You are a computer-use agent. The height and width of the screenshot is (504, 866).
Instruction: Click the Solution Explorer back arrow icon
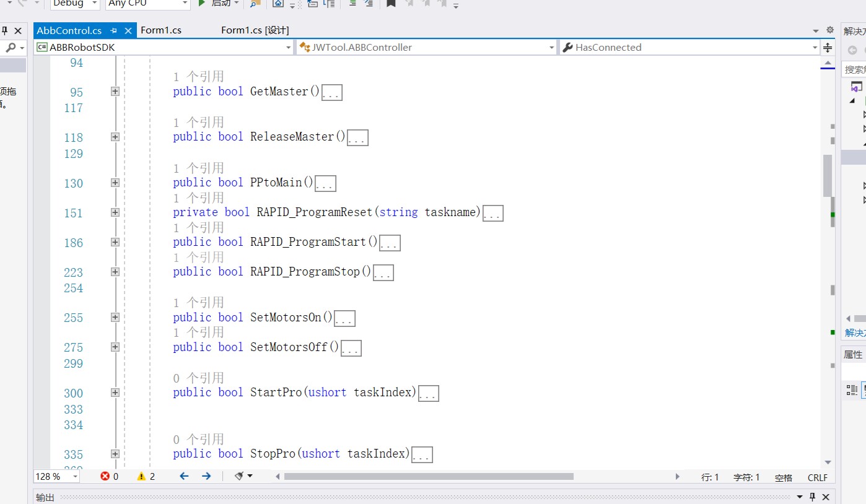[852, 50]
